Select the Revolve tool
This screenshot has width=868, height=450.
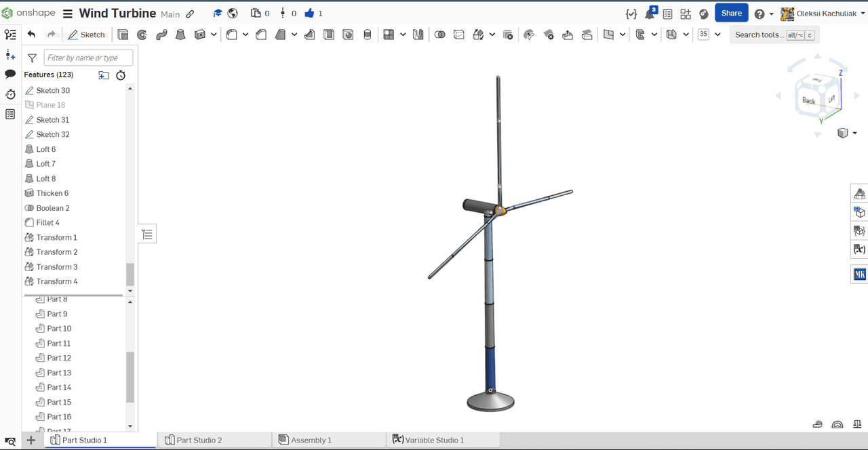[x=142, y=35]
